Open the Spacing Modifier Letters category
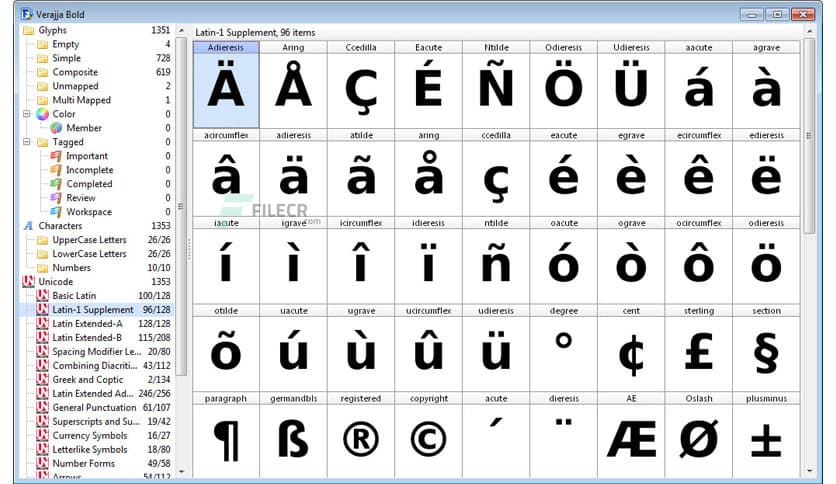Image resolution: width=836 pixels, height=484 pixels. [98, 352]
